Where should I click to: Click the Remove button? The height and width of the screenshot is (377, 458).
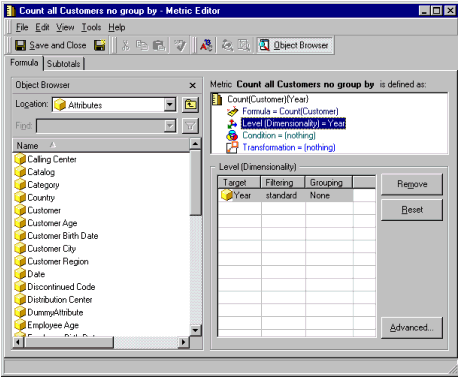click(x=412, y=184)
